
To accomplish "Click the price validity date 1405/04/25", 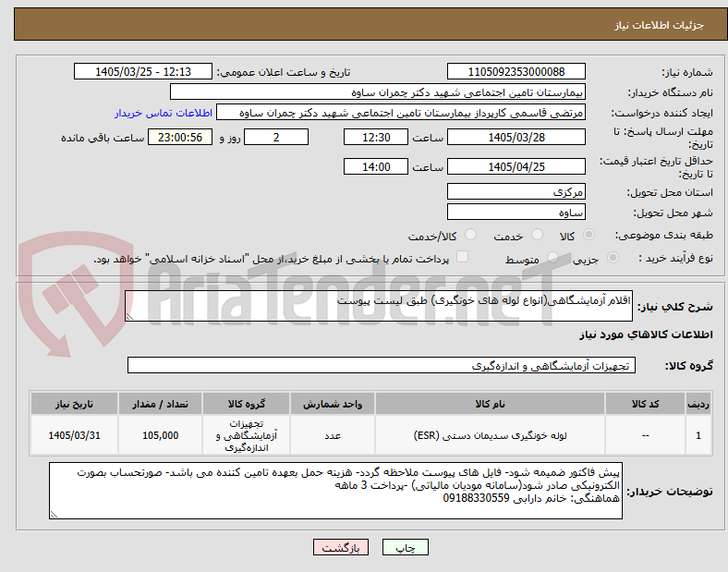I will click(516, 166).
